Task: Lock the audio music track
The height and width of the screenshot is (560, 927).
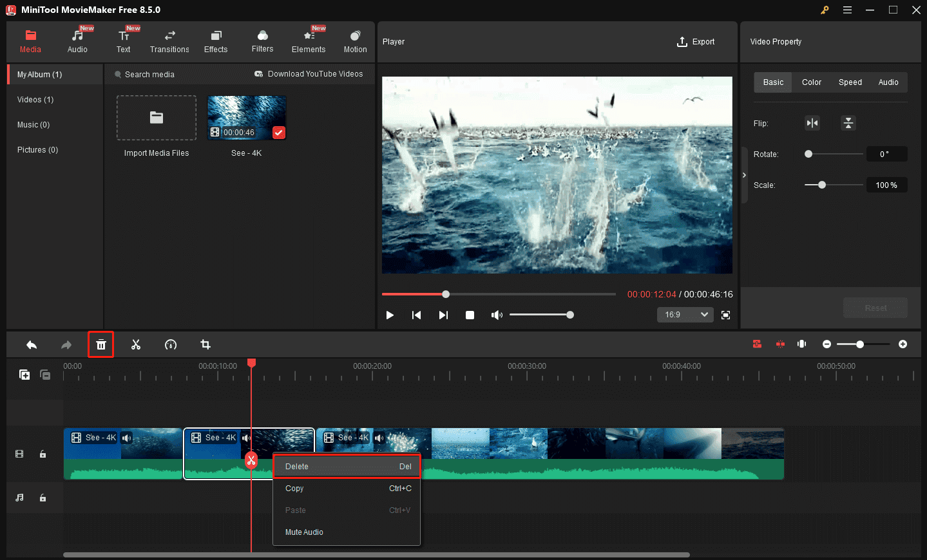Action: coord(43,498)
